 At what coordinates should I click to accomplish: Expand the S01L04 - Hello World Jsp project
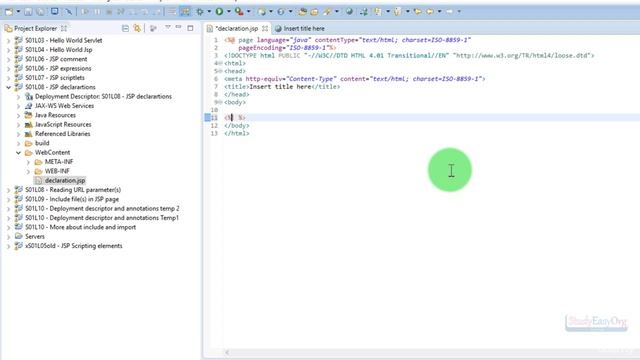(x=9, y=50)
